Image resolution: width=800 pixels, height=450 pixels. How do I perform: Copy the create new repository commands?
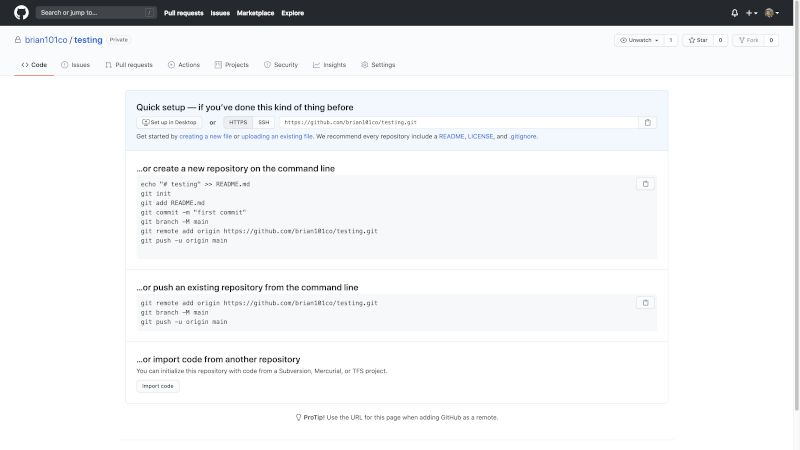coord(645,184)
